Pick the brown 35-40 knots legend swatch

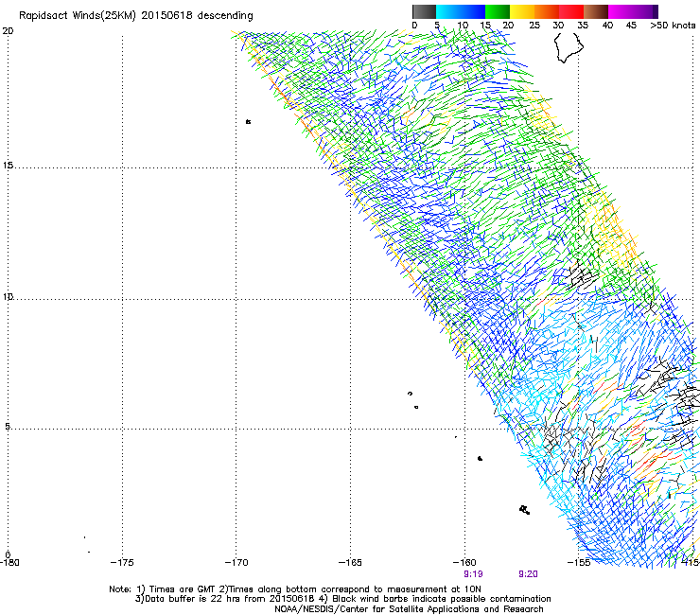tap(596, 11)
